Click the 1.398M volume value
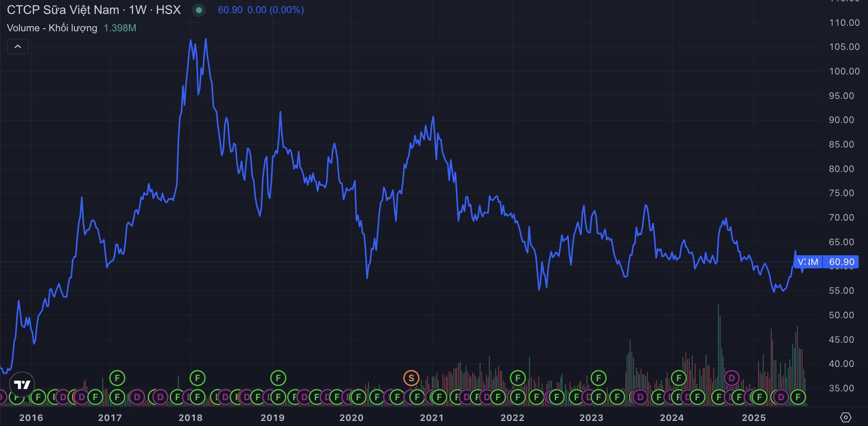The image size is (868, 426). coord(120,28)
